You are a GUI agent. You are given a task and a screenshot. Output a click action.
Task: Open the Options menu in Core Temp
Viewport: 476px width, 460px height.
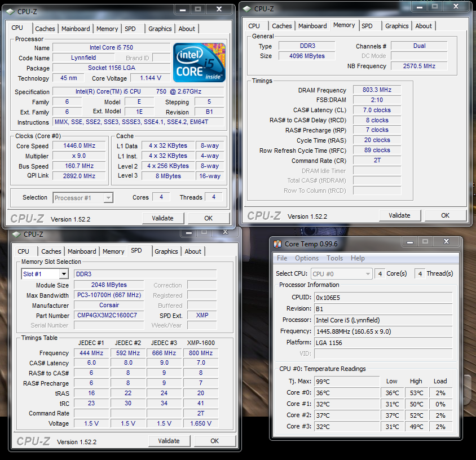click(x=306, y=258)
